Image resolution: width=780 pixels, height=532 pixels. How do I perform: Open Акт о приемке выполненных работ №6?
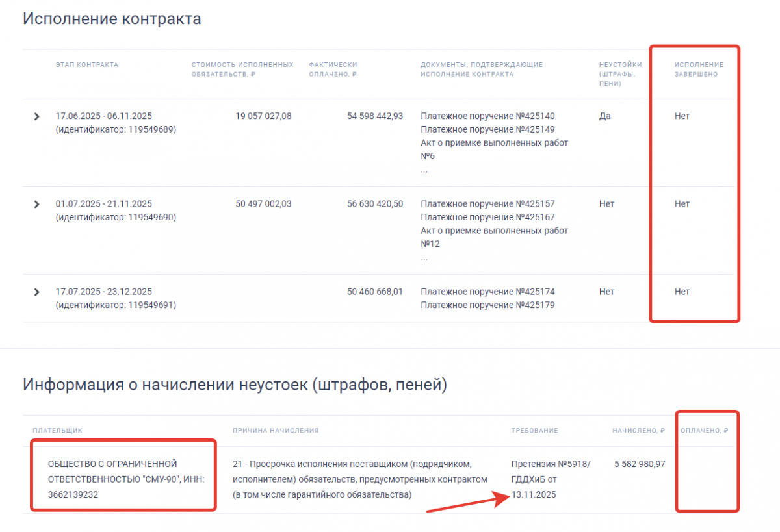494,143
